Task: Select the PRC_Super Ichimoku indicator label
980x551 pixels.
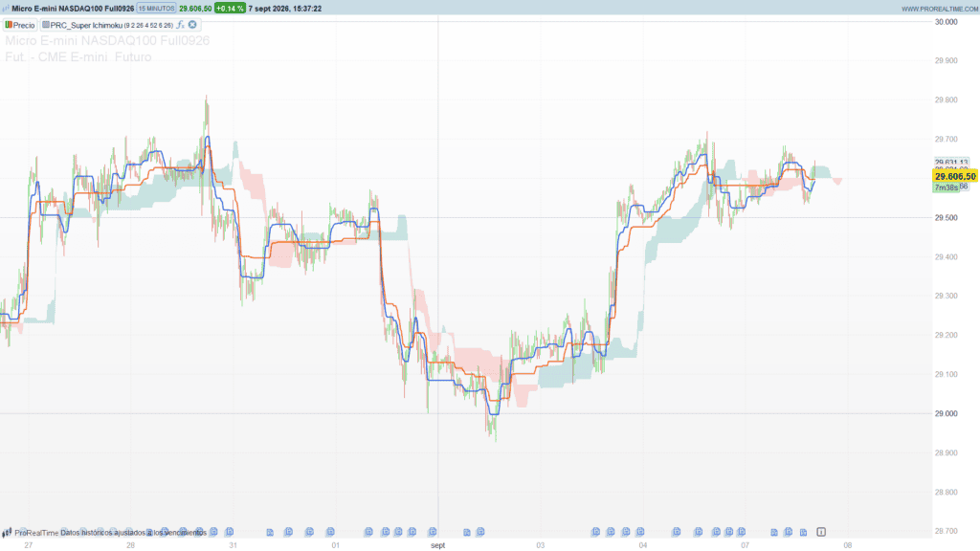Action: pyautogui.click(x=86, y=25)
